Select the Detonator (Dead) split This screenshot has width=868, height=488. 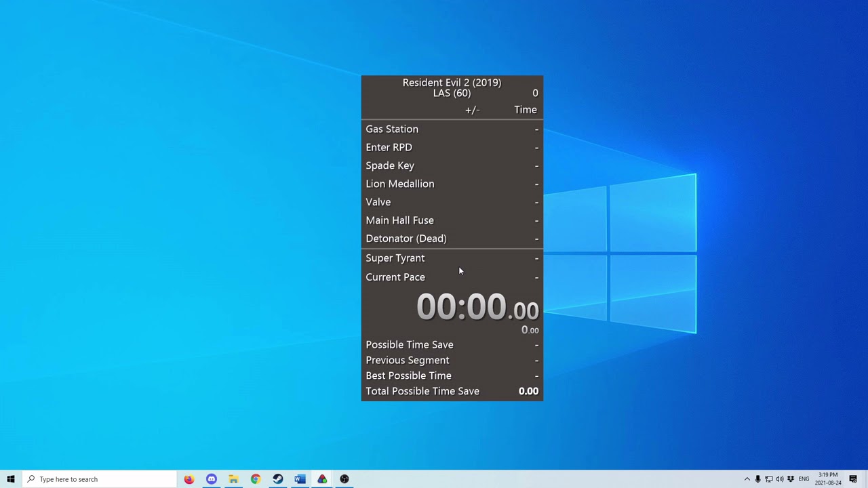coord(452,239)
